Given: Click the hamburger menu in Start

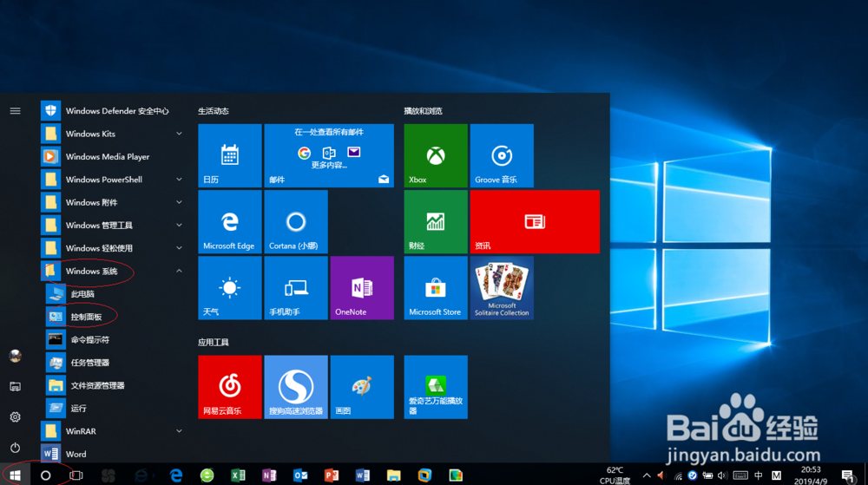Looking at the screenshot, I should click(15, 111).
